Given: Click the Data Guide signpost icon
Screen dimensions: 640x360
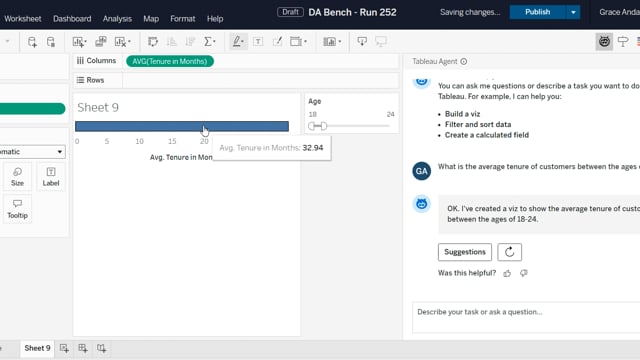Looking at the screenshot, I should pos(623,42).
